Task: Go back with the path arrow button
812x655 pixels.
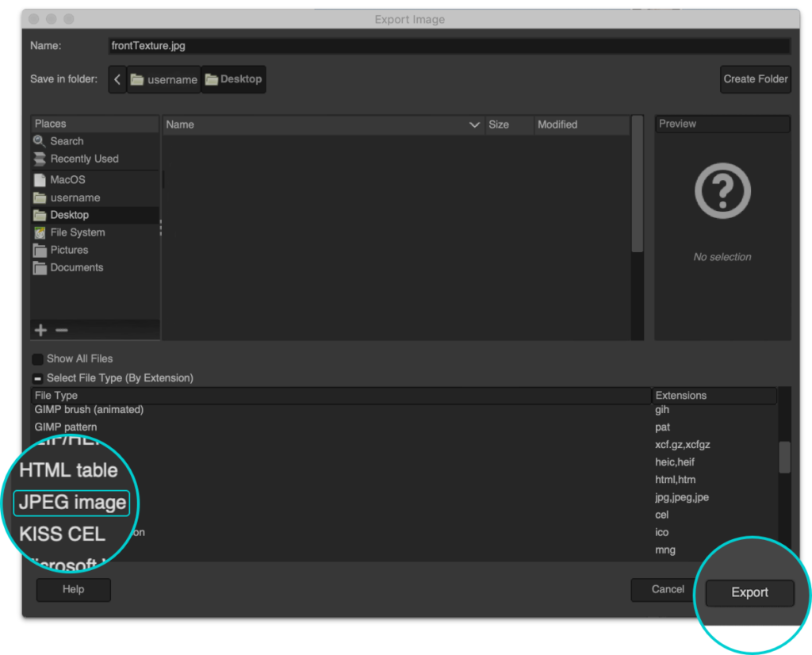Action: point(117,79)
